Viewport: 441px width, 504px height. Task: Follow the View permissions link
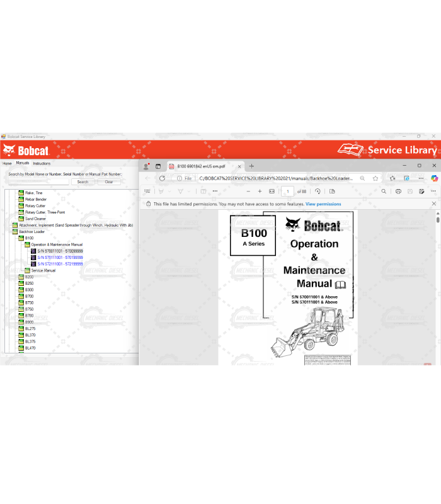323,204
